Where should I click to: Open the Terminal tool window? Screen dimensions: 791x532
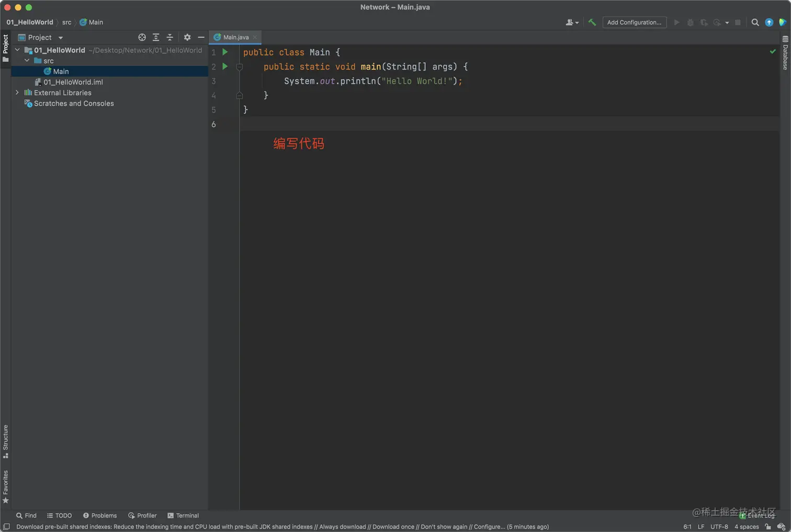click(x=183, y=516)
